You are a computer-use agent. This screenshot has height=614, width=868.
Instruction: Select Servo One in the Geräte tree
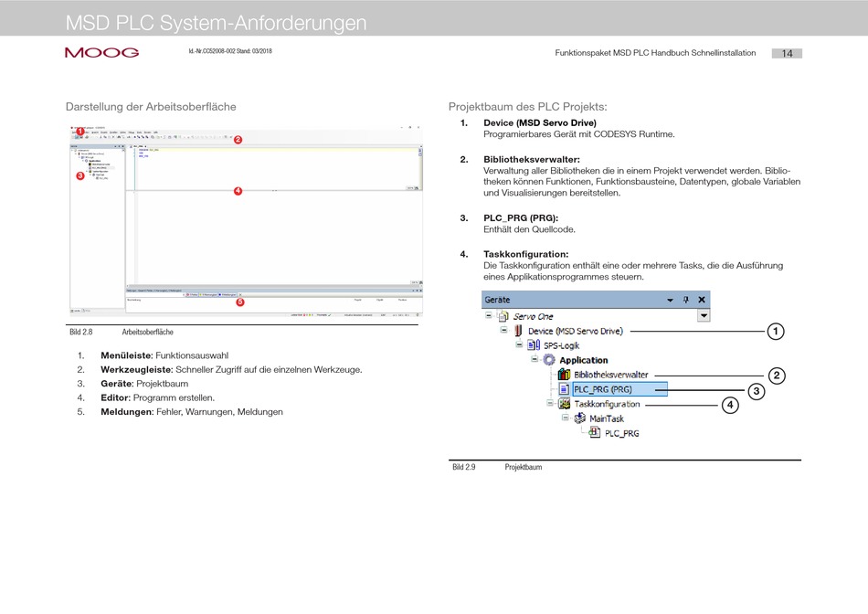[x=533, y=317]
